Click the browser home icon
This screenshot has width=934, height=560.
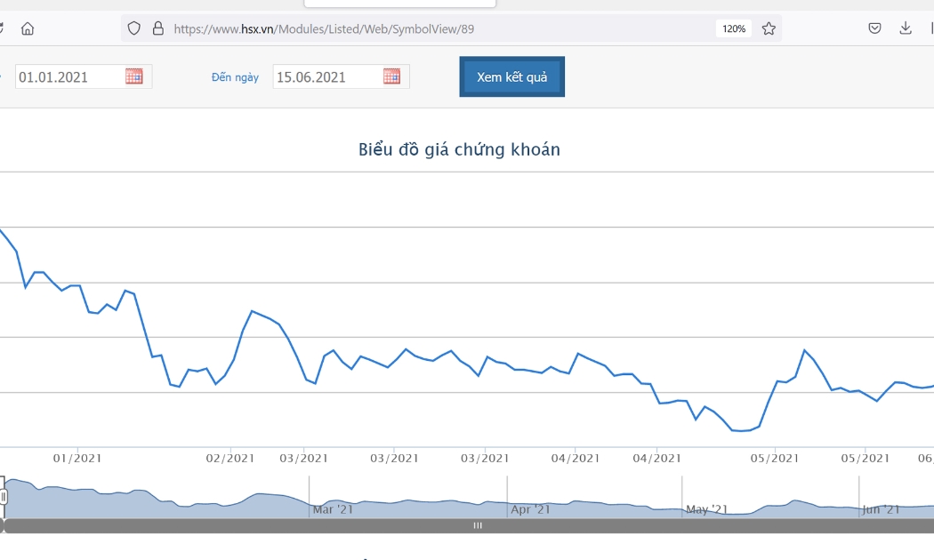28,28
